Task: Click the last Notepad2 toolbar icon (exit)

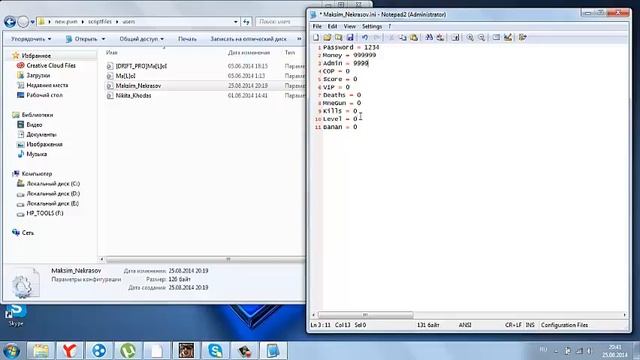Action: coord(522,38)
